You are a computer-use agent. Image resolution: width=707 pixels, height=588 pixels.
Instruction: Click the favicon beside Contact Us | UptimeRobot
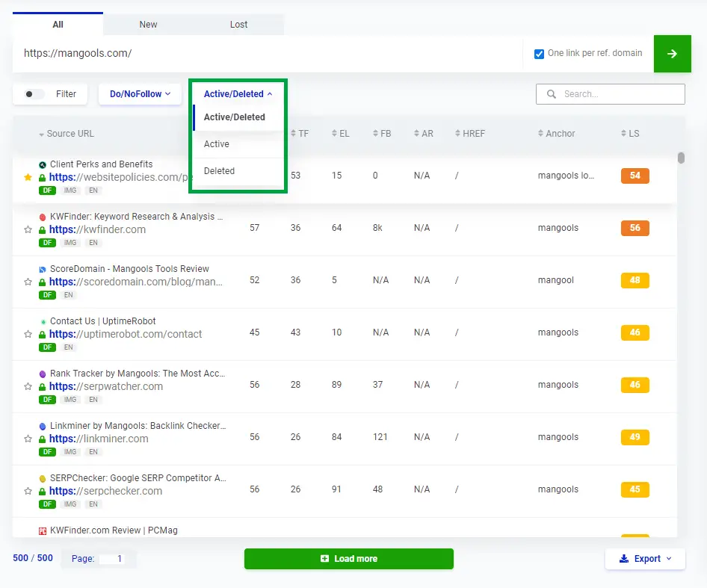[43, 322]
